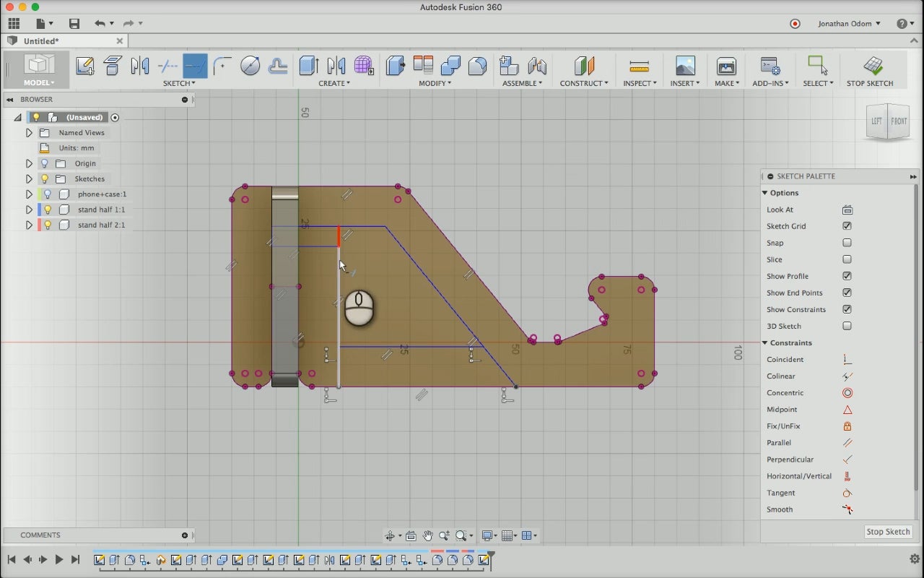The width and height of the screenshot is (924, 578).
Task: Select the Tangent constraint icon
Action: tap(847, 493)
